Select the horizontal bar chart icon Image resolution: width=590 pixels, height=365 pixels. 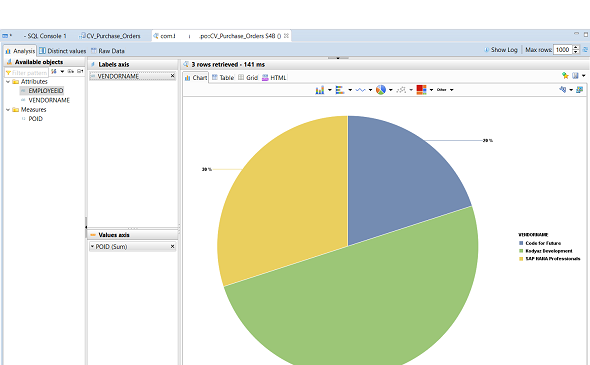click(x=340, y=90)
